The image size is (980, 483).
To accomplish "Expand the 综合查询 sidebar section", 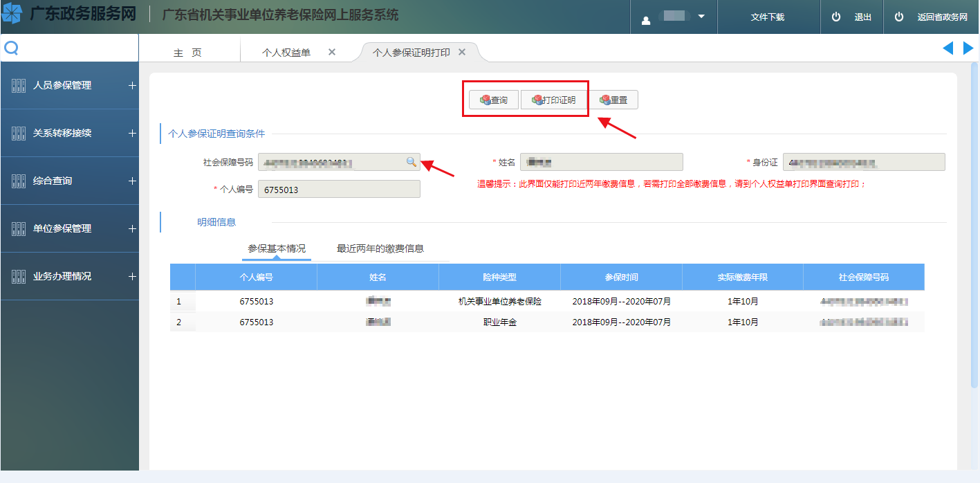I will (x=132, y=181).
